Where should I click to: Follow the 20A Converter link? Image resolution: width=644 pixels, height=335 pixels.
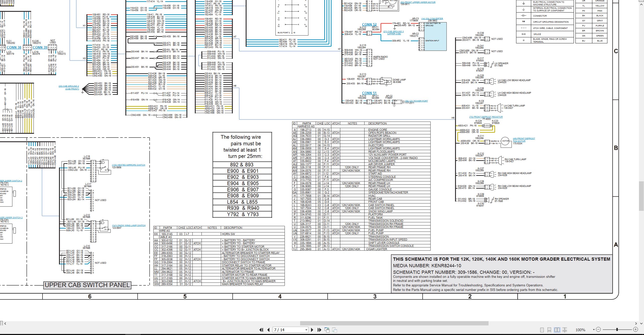point(432,19)
